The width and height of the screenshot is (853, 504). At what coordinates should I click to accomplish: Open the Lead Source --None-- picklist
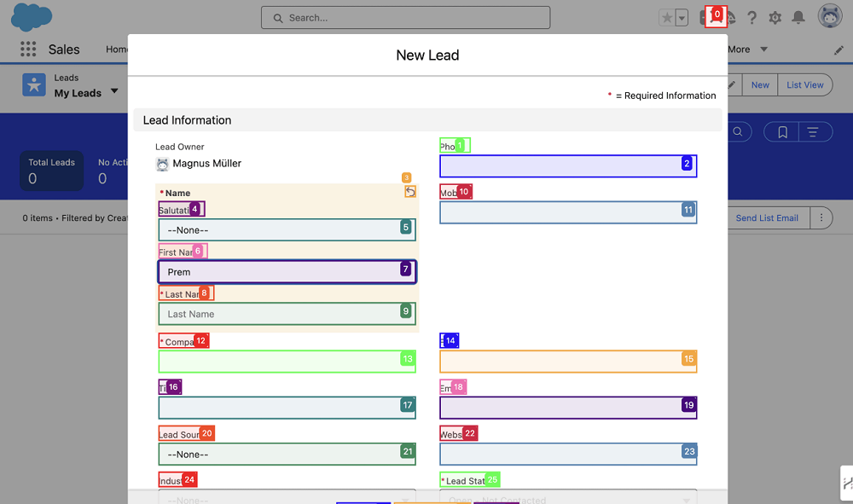pos(287,454)
